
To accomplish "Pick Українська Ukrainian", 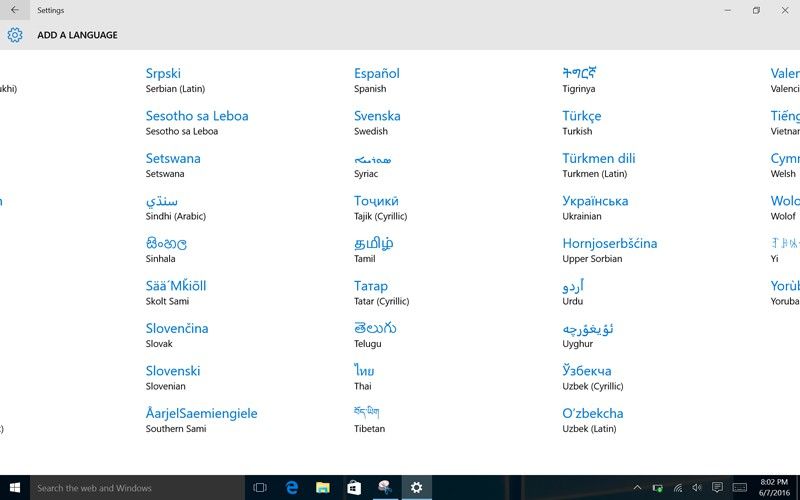I will click(595, 208).
